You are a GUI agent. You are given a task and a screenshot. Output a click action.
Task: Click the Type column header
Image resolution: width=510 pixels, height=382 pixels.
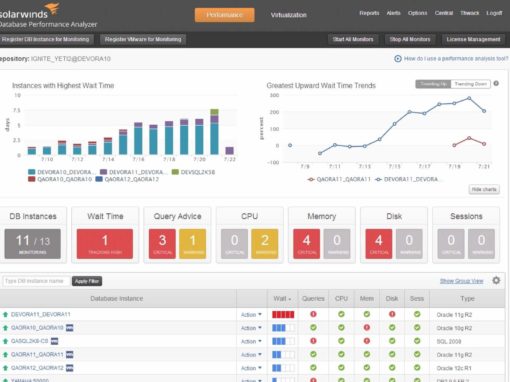click(467, 299)
